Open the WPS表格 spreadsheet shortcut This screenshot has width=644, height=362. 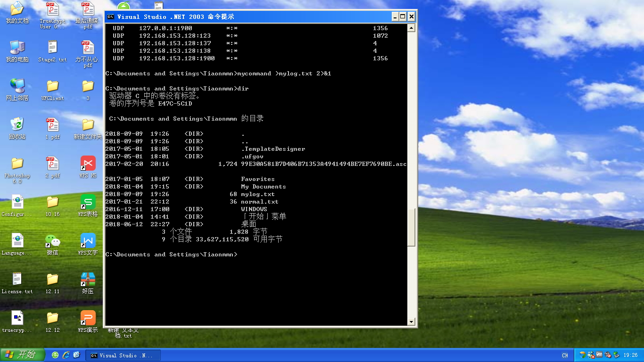88,203
